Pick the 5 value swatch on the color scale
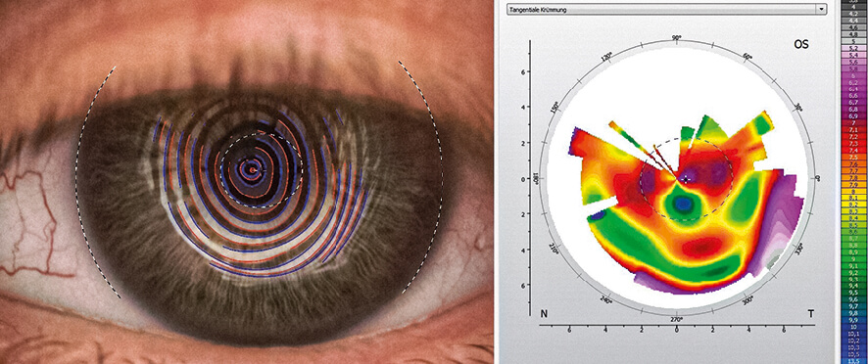The height and width of the screenshot is (364, 868). (853, 41)
